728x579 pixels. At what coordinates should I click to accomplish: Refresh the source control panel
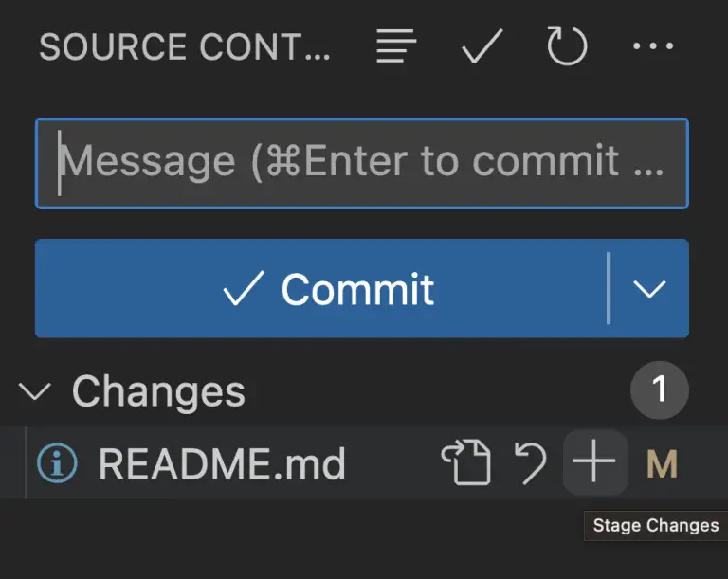tap(567, 47)
